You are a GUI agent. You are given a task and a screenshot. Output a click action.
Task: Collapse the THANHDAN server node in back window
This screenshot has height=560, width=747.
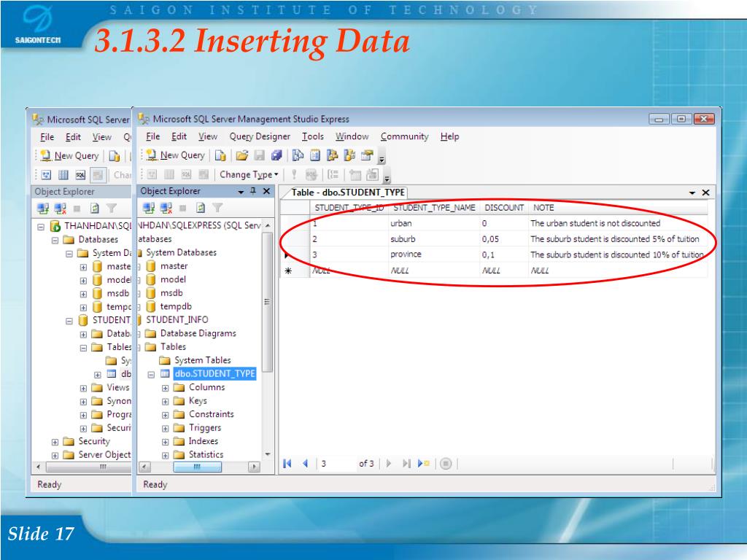pyautogui.click(x=41, y=227)
